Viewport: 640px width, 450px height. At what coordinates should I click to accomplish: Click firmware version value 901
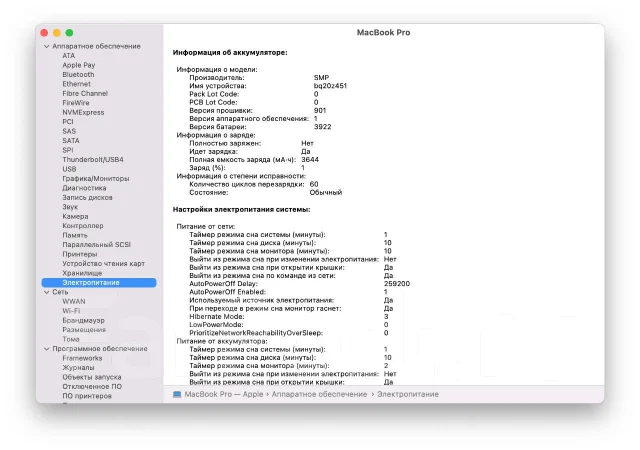320,111
